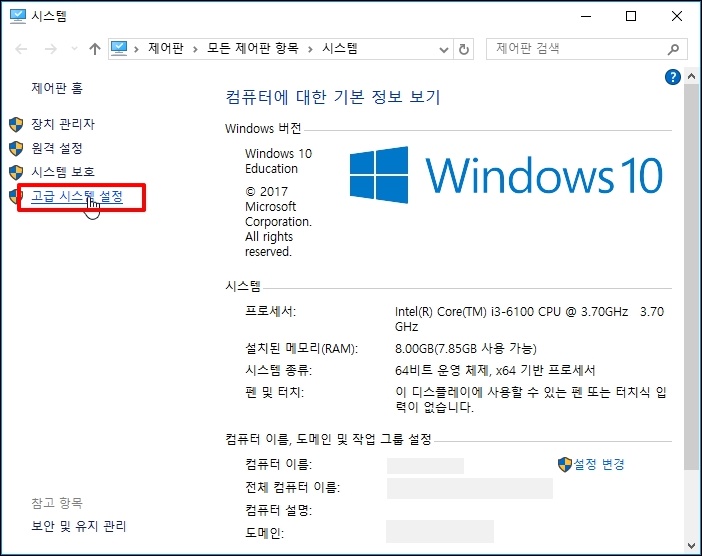Click the Forward navigation arrow
Screen dimensions: 702x556
pyautogui.click(x=51, y=49)
